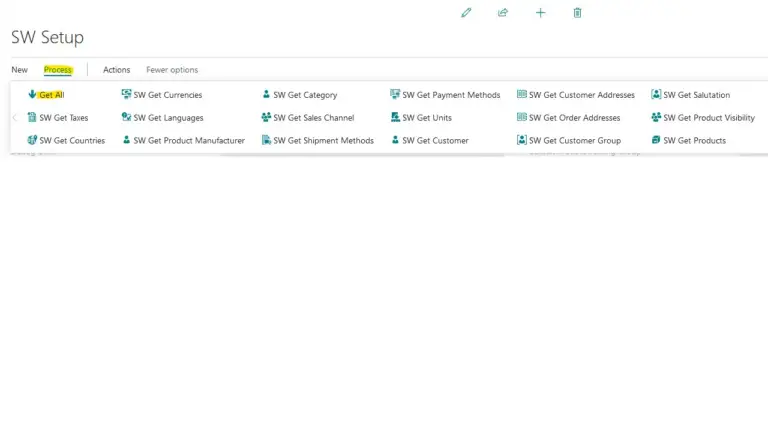
Task: Click the SW Get Payment Methods icon
Action: click(x=395, y=94)
